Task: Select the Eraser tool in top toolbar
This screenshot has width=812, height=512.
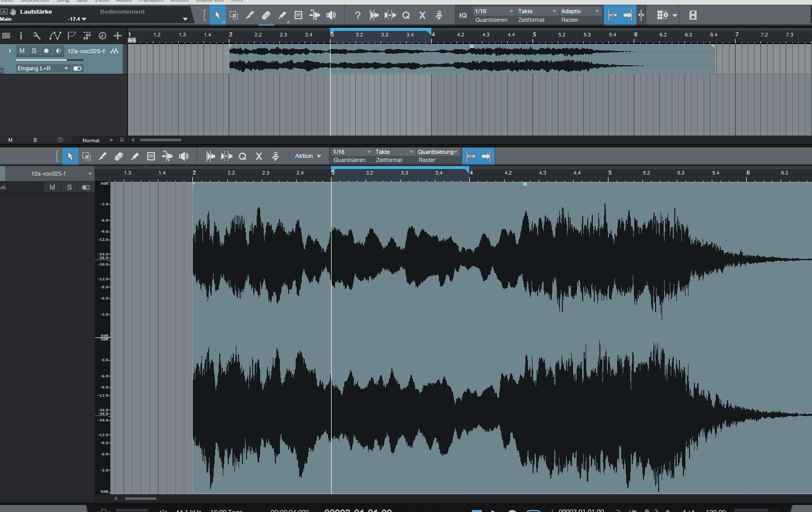Action: (x=266, y=15)
